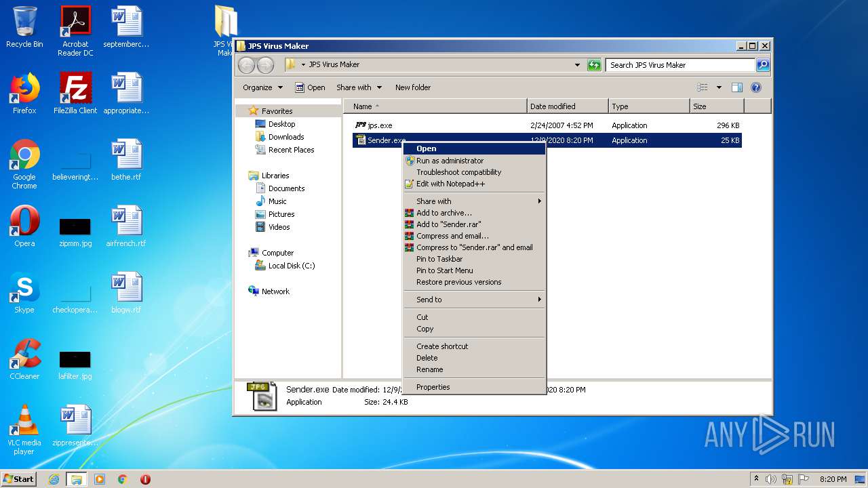This screenshot has height=488, width=868.
Task: Choose Cut from context menu
Action: [475, 317]
